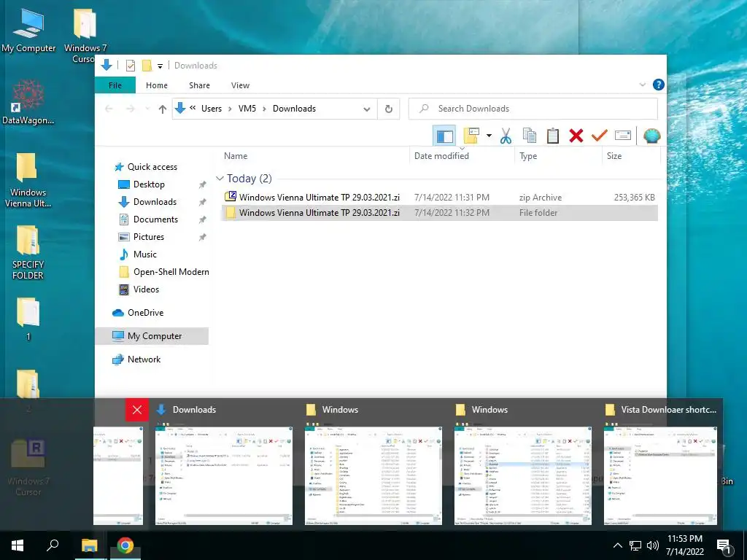Select the Windows Vienna zip Archive file
747x560 pixels.
click(439, 197)
